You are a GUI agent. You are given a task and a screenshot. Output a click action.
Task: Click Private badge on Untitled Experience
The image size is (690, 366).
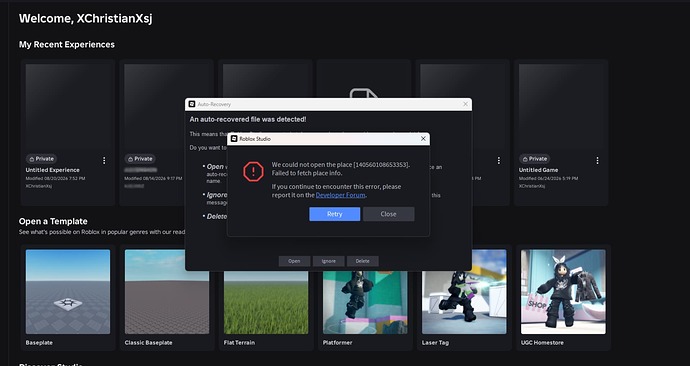(x=41, y=159)
